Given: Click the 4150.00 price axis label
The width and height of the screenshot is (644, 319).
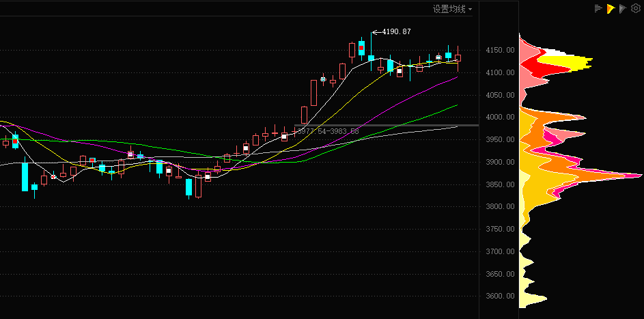Looking at the screenshot, I should click(500, 50).
